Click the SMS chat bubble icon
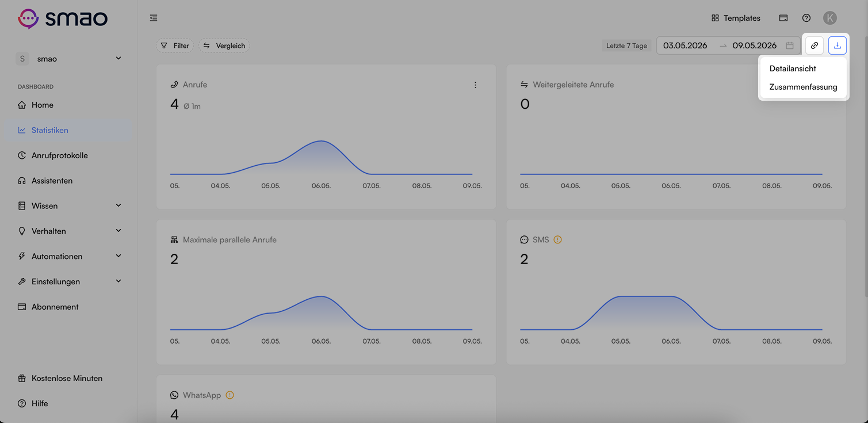Image resolution: width=868 pixels, height=423 pixels. (524, 239)
